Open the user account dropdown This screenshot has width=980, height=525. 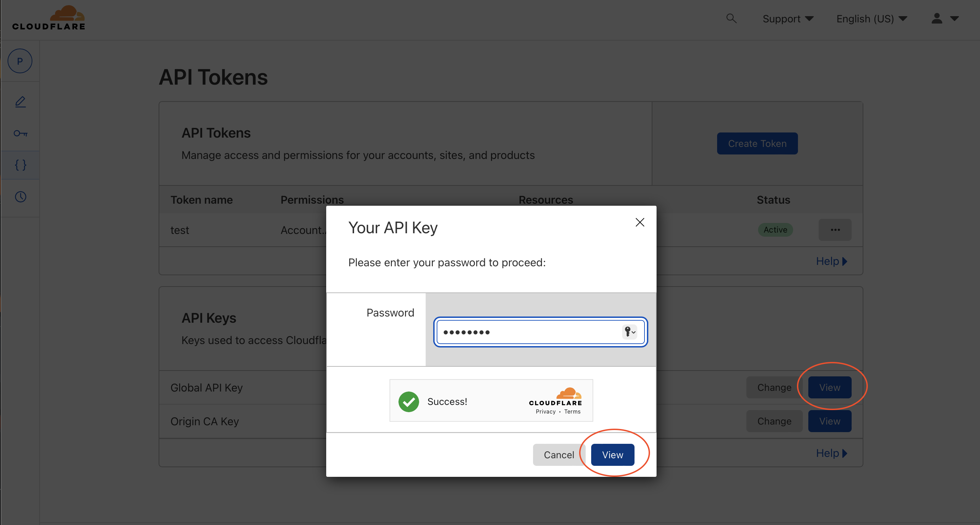coord(945,19)
